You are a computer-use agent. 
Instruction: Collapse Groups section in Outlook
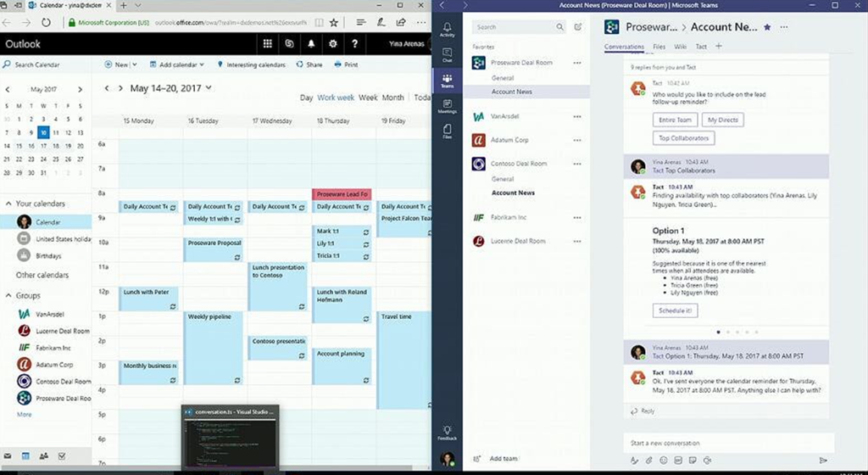(x=8, y=296)
